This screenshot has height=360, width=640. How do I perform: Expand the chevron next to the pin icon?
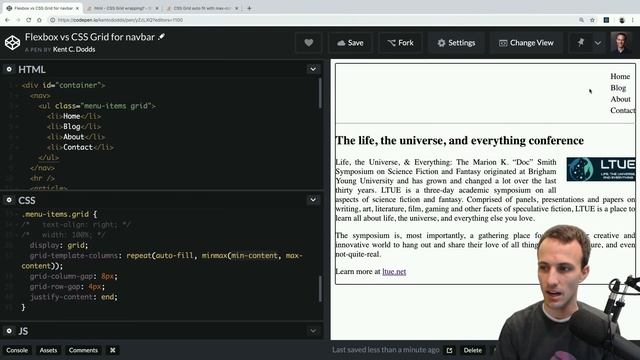[598, 42]
